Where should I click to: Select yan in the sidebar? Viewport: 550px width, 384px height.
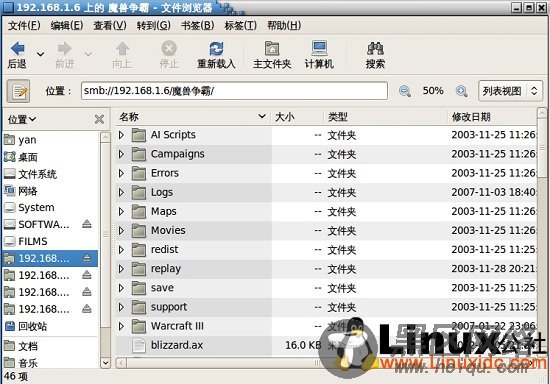tap(50, 140)
